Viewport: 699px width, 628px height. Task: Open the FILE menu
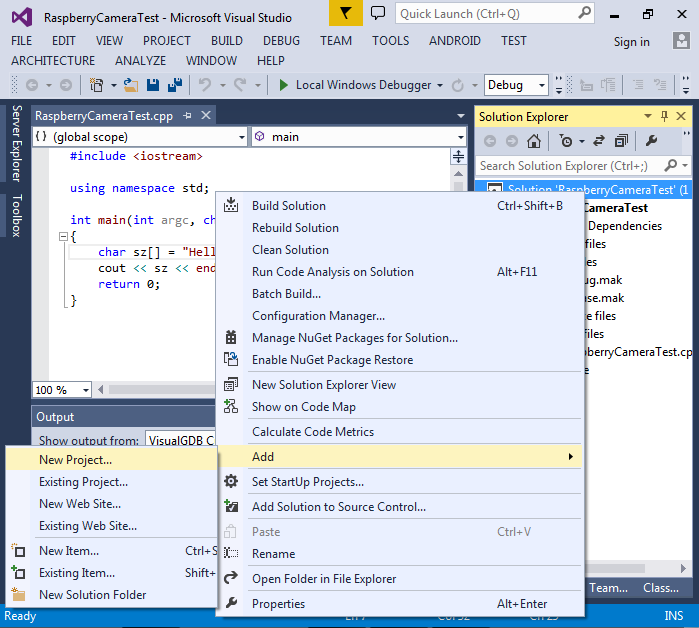pos(21,41)
